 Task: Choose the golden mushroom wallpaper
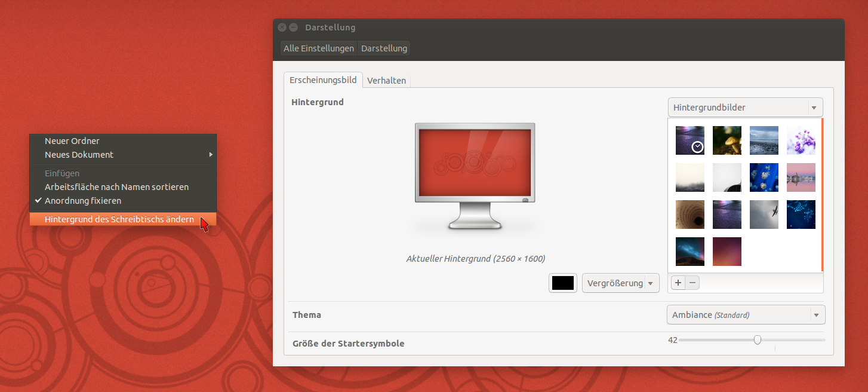pos(727,140)
